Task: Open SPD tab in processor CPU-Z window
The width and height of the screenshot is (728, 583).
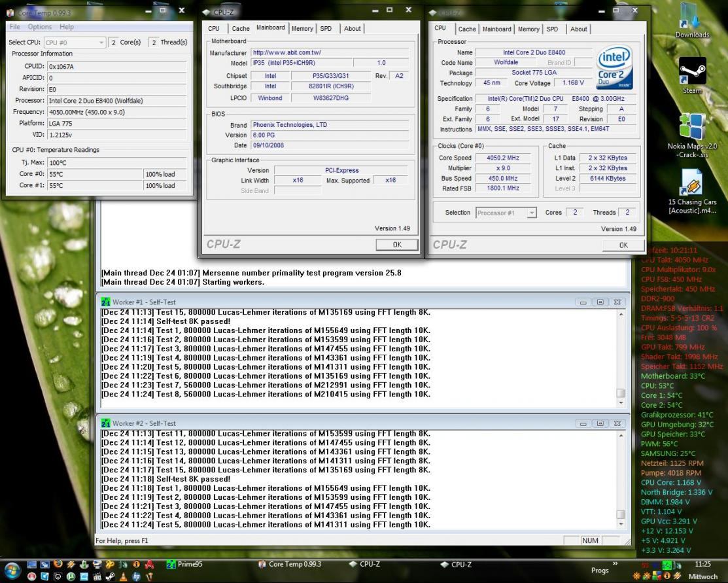Action: pos(552,29)
